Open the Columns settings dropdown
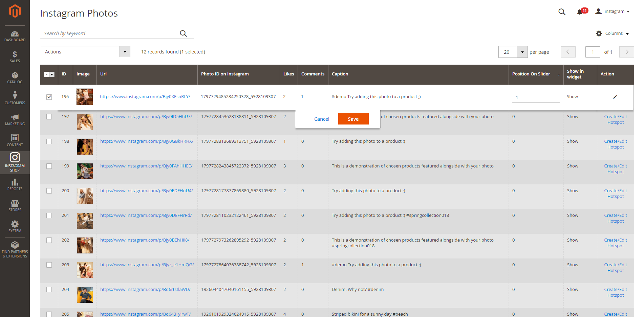This screenshot has width=644, height=317. tap(612, 33)
